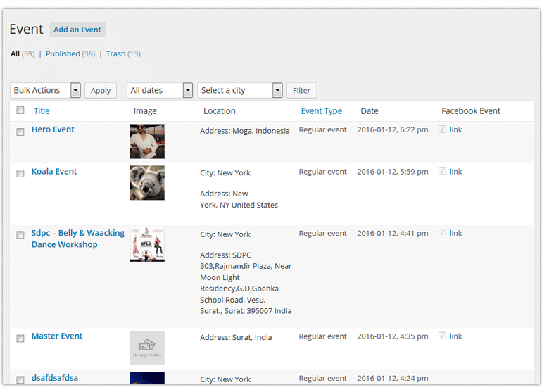Open the dsafdsafdsa event title
This screenshot has width=542, height=392.
(55, 378)
